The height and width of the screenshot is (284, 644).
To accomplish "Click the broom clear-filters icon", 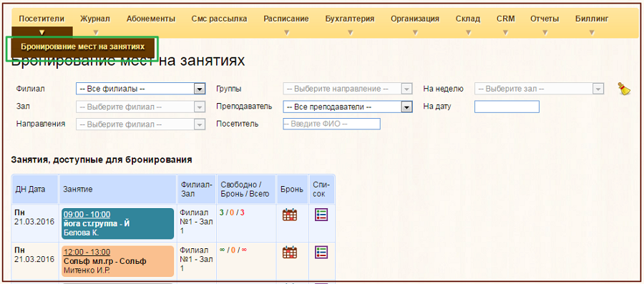I will point(624,89).
